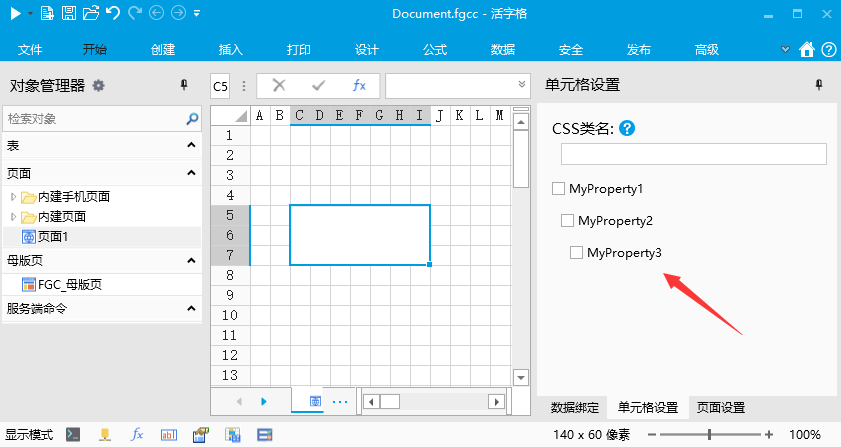
Task: Save the document with the floppy icon
Action: click(x=69, y=13)
